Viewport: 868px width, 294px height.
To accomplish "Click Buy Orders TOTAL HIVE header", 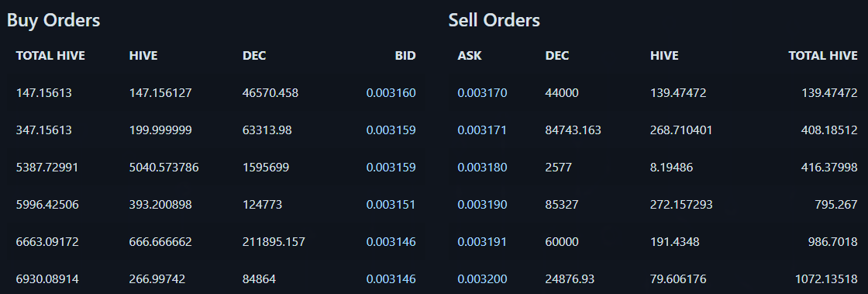I will click(50, 55).
